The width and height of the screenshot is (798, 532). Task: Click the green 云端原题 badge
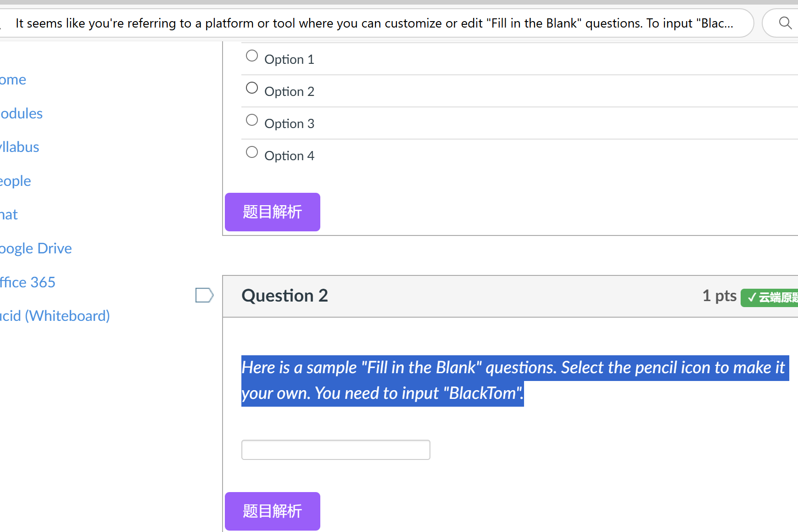(770, 297)
